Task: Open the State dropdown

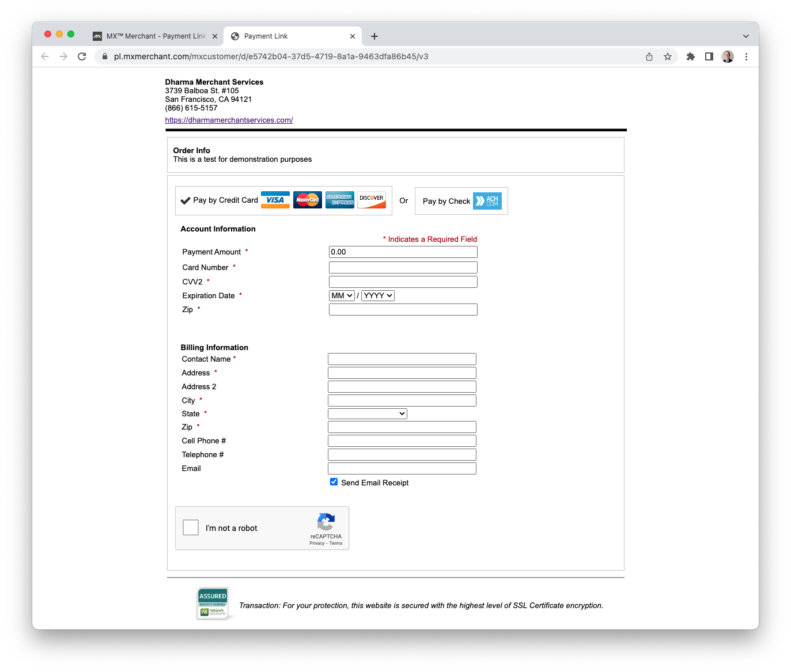Action: point(367,413)
